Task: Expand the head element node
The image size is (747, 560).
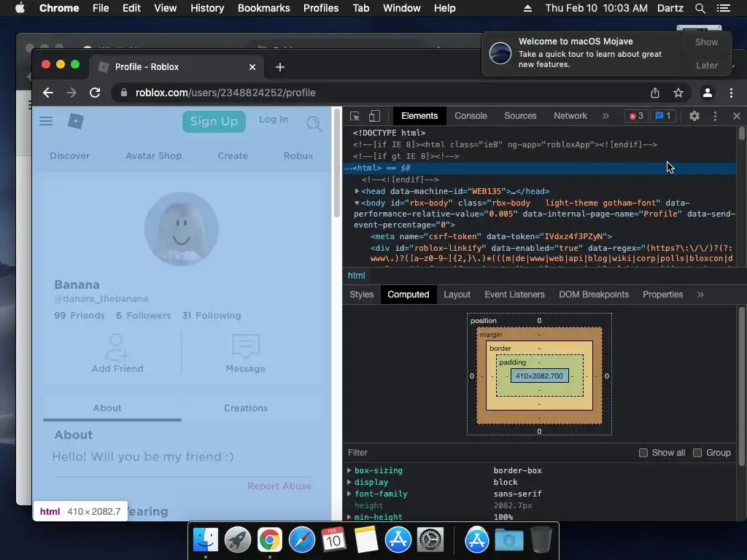Action: point(357,191)
